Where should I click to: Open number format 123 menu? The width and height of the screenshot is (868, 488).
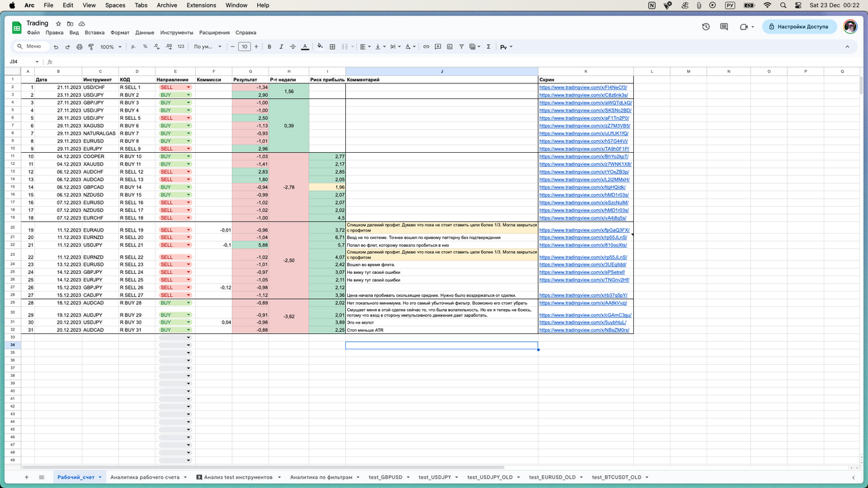180,47
